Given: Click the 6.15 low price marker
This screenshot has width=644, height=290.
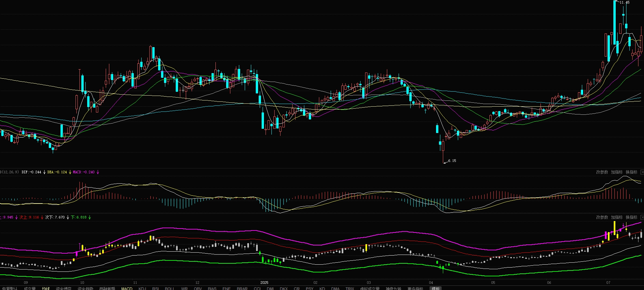Looking at the screenshot, I should point(452,161).
